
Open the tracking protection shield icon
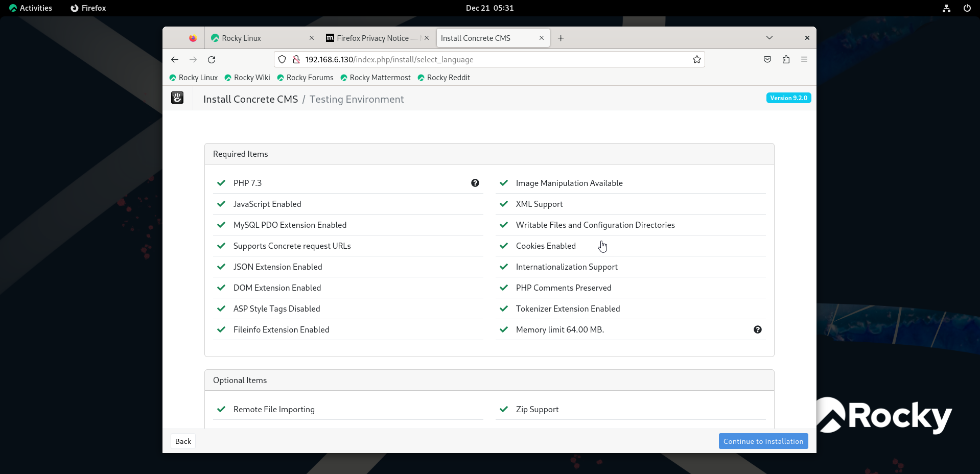(x=282, y=59)
